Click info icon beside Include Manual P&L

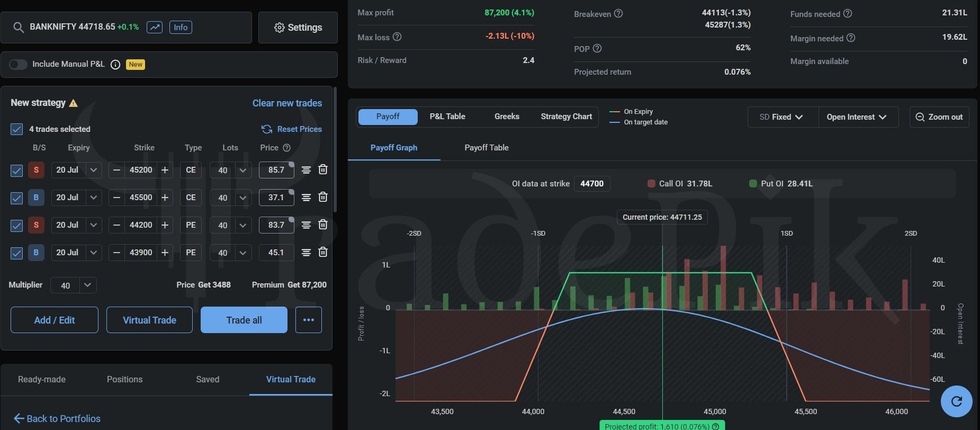click(x=115, y=65)
